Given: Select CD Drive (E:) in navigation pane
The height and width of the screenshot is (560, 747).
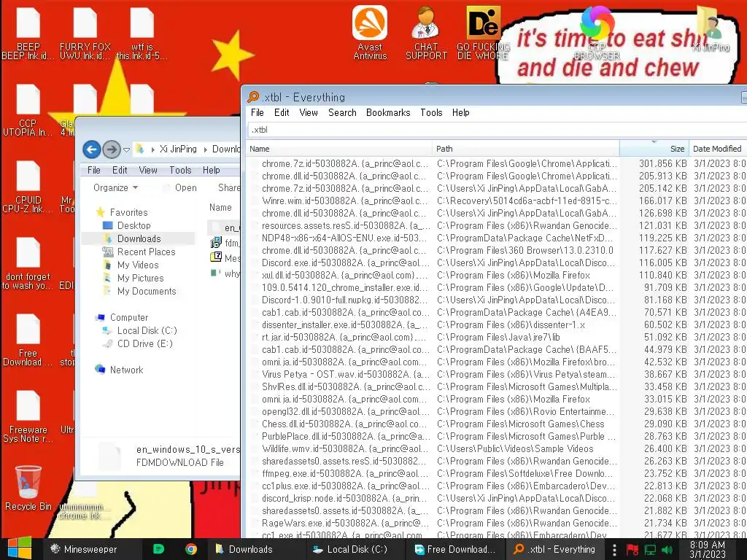Looking at the screenshot, I should (144, 343).
